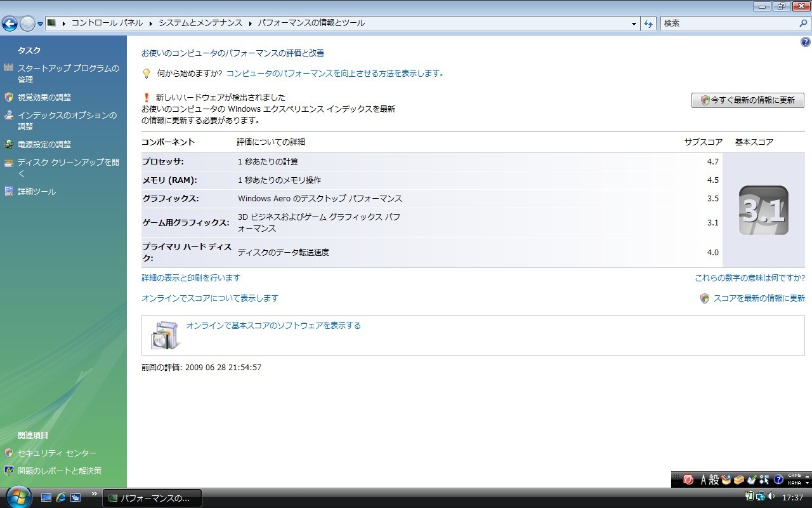Open the toolbox icon on language bar
Viewport: 812px width, 508px height.
point(739,479)
